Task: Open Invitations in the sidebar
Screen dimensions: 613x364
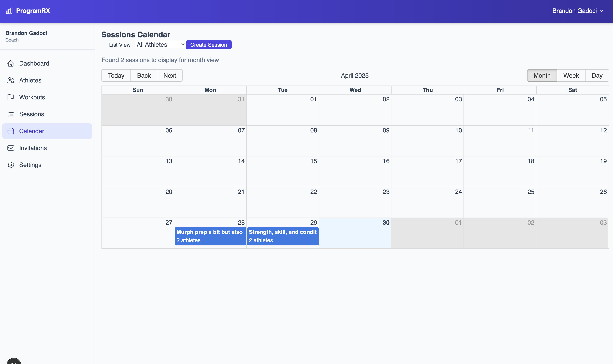Action: 47,148
